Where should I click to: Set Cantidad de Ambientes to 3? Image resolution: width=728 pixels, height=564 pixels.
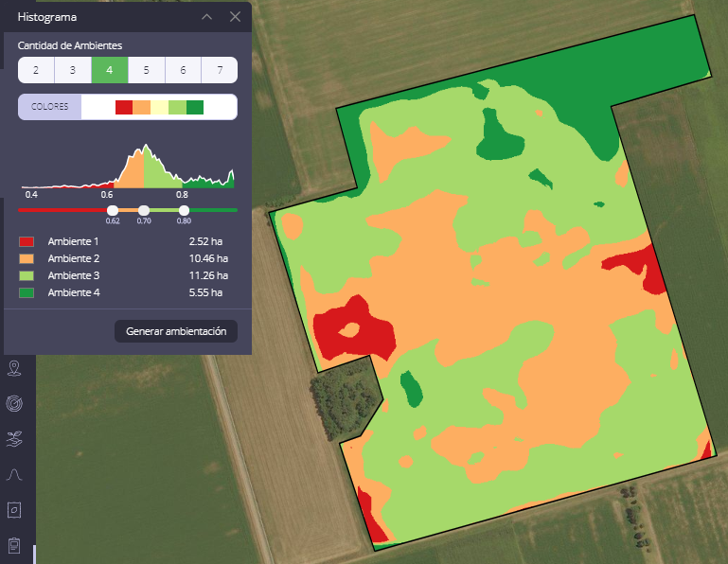[x=73, y=70]
